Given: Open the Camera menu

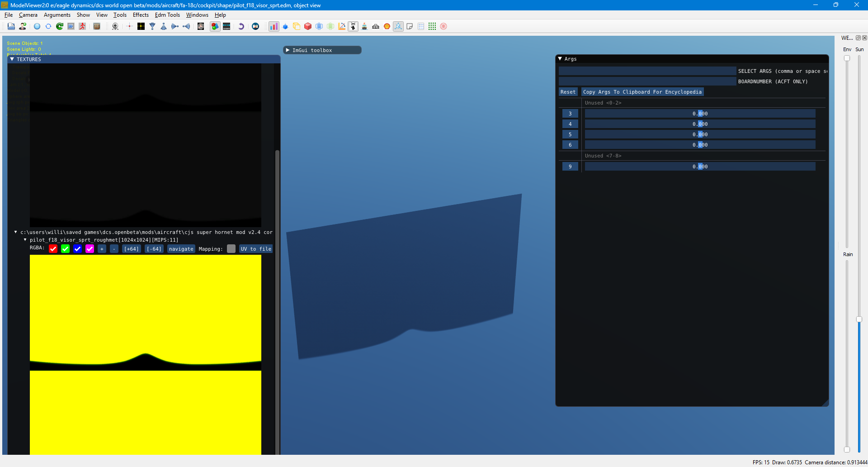Looking at the screenshot, I should point(28,15).
